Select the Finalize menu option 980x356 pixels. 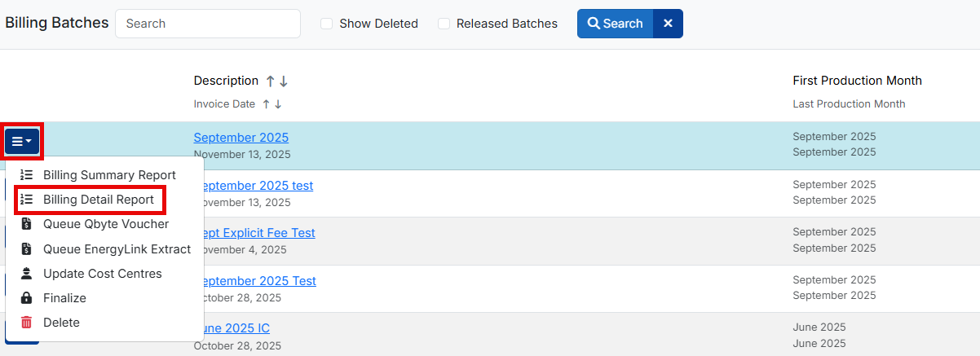click(64, 298)
